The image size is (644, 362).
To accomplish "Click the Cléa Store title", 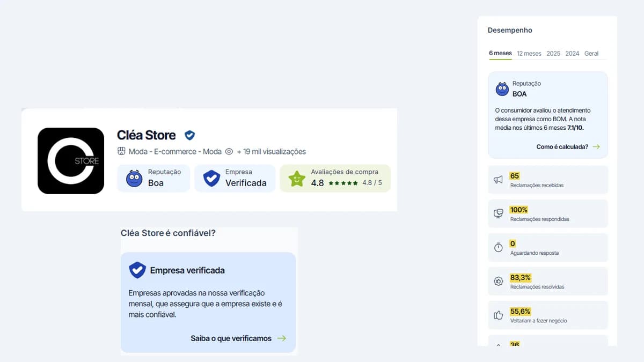I will [147, 135].
